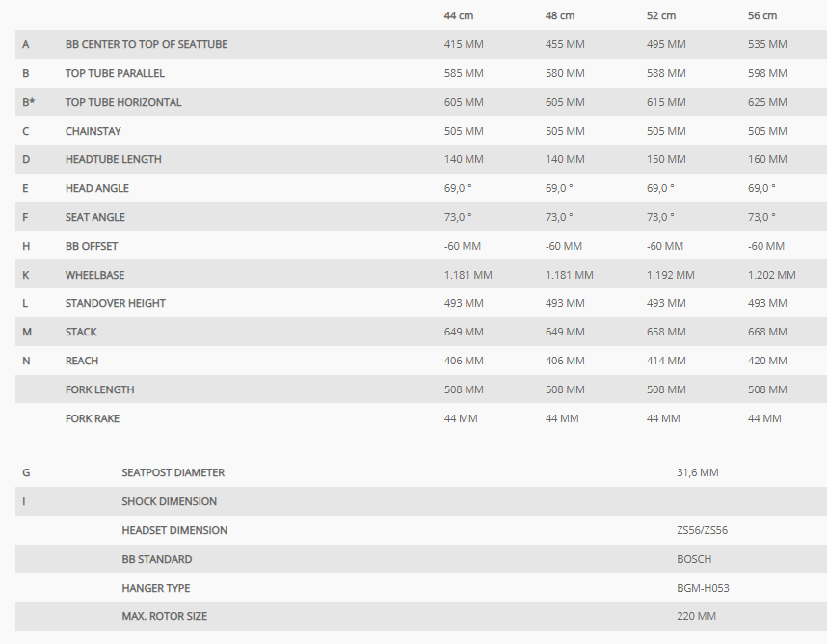
Task: Select the CHAINSTAY row label
Action: click(93, 131)
